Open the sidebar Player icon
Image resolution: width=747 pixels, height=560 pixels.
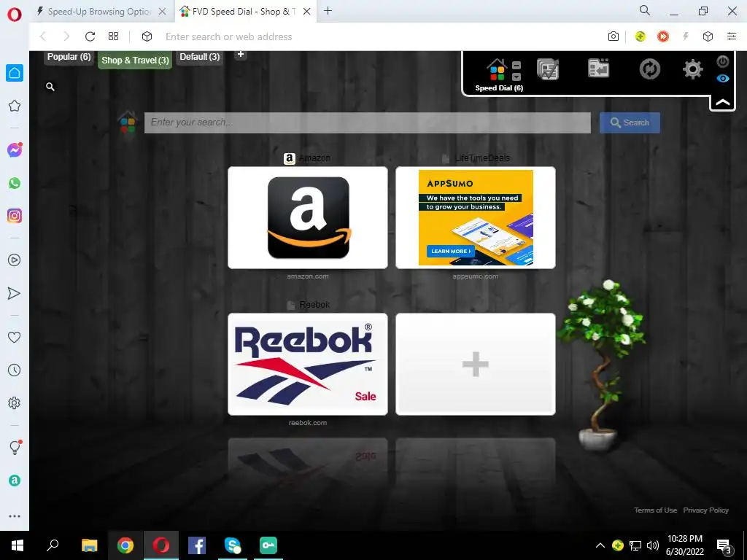[15, 260]
